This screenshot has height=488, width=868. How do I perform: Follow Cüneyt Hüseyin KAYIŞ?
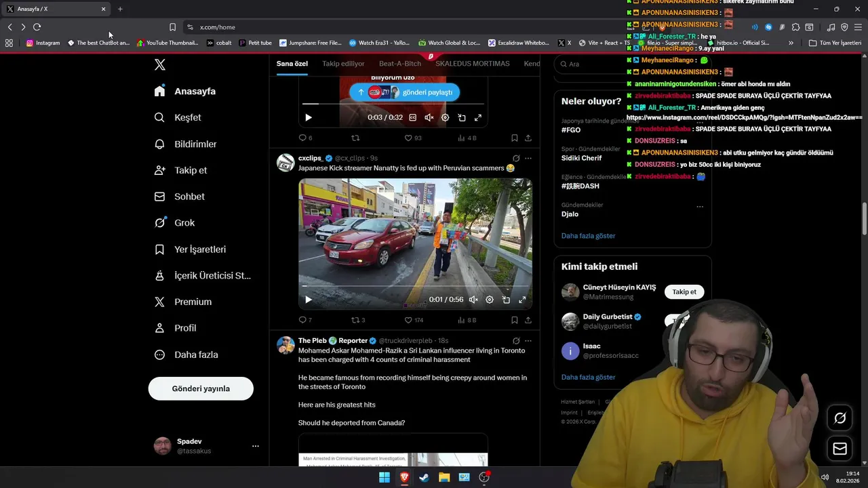point(684,292)
